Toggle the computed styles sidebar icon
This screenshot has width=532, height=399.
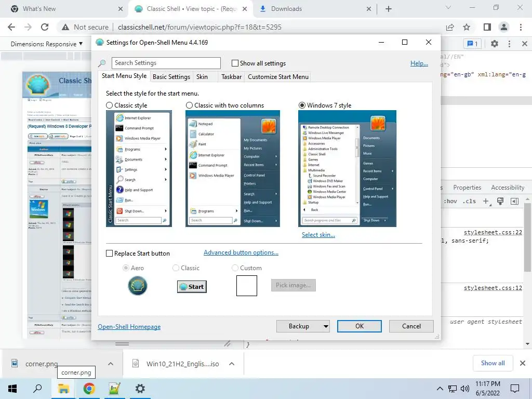click(514, 201)
